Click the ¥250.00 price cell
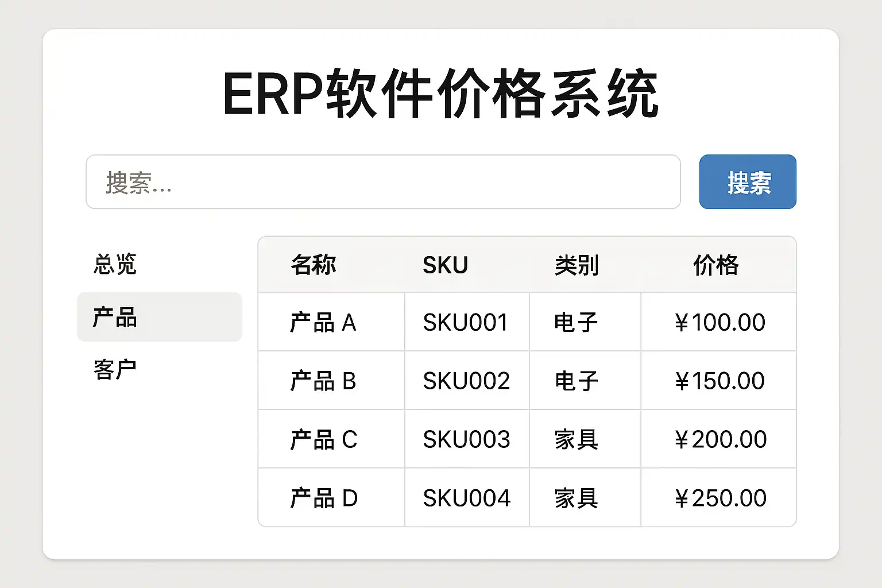 pyautogui.click(x=720, y=498)
